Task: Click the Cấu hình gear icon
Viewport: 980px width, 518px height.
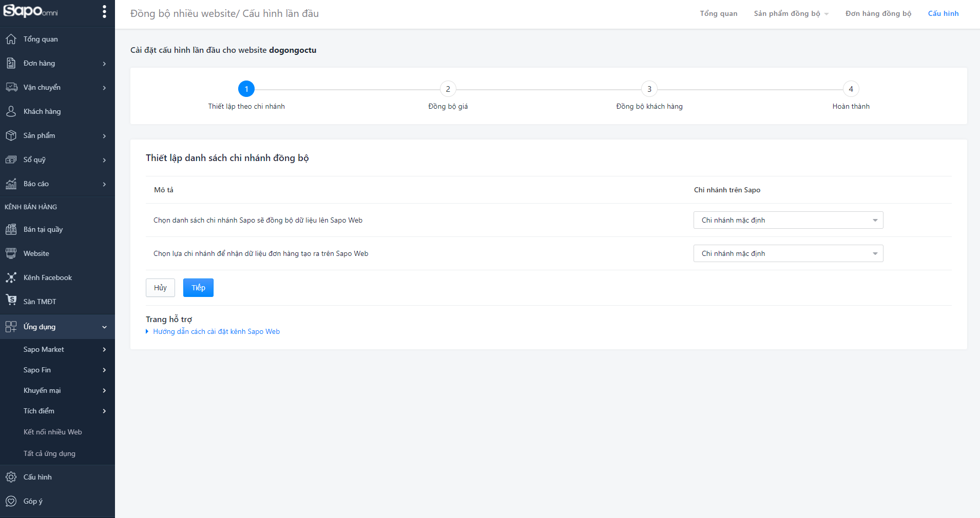Action: (x=11, y=477)
